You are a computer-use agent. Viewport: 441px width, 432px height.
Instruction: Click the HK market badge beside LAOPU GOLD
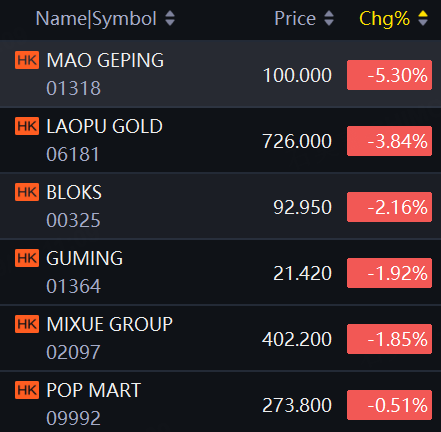[x=27, y=126]
